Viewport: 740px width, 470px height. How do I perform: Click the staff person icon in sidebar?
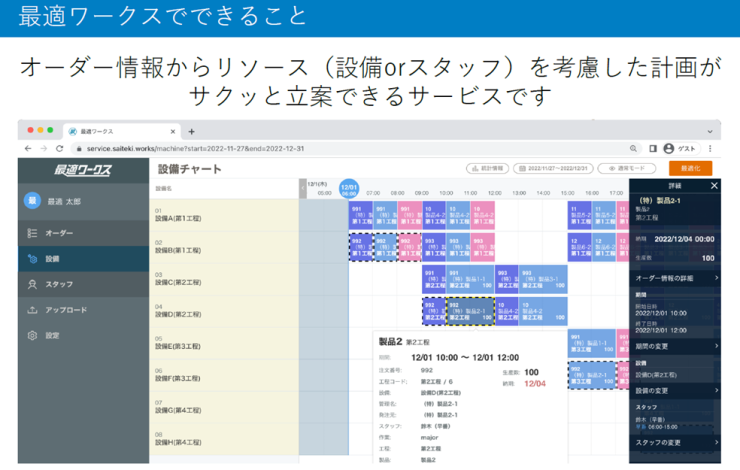click(32, 284)
